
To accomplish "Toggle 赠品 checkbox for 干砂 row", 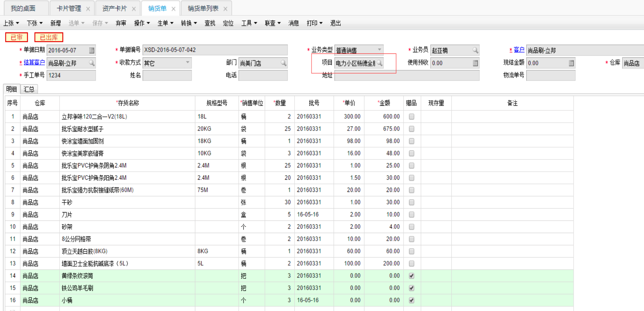I will tap(412, 202).
